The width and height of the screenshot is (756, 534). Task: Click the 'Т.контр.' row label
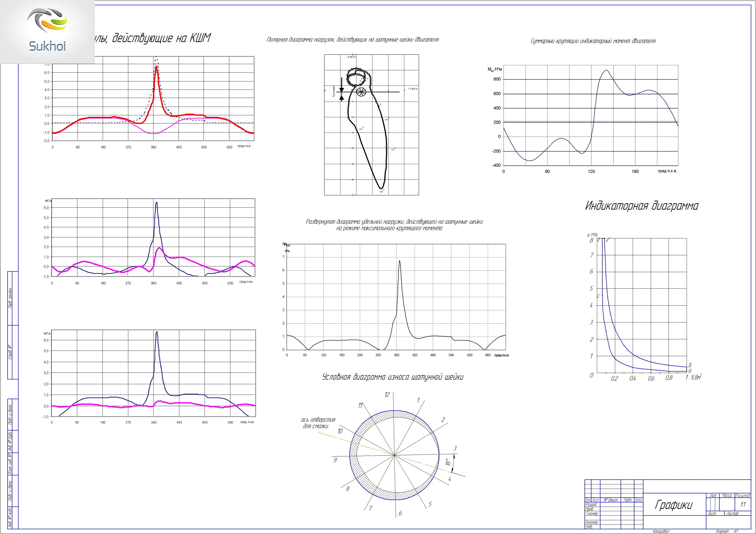click(x=592, y=514)
